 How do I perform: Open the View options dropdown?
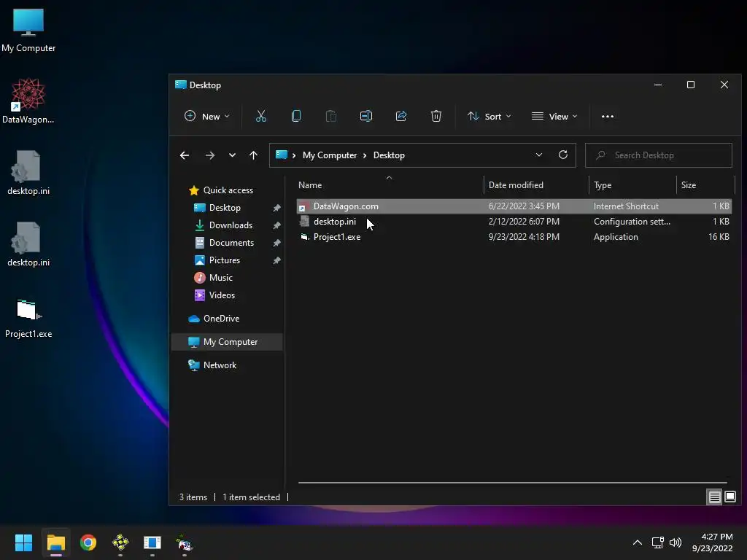click(554, 116)
